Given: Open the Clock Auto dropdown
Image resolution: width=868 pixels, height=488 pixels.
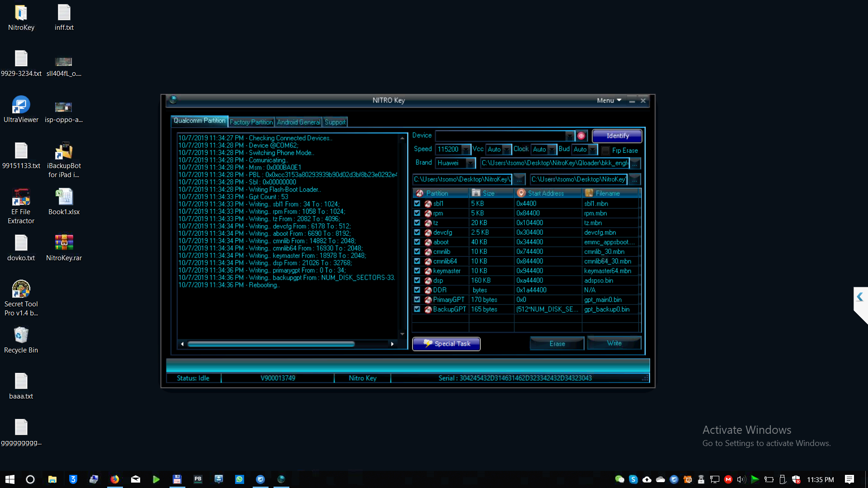Looking at the screenshot, I should 552,150.
